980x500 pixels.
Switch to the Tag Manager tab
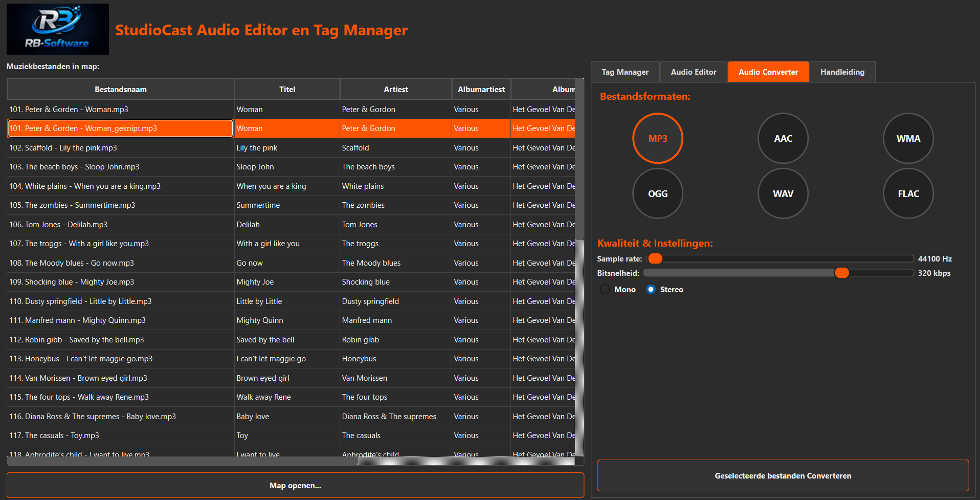click(x=625, y=72)
